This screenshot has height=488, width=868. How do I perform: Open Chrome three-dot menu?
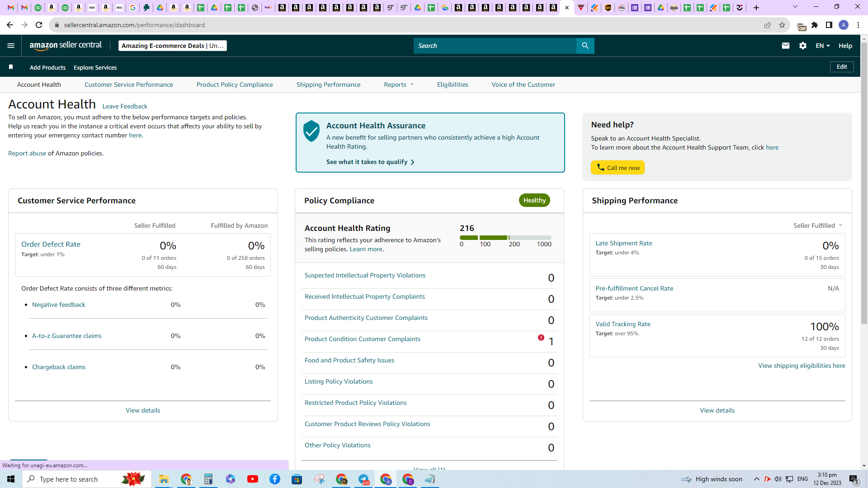(858, 25)
